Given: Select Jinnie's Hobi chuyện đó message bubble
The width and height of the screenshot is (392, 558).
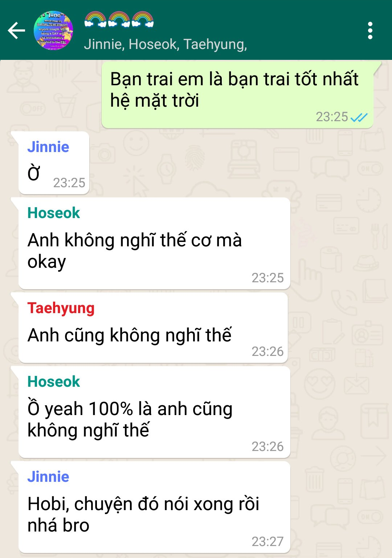Looking at the screenshot, I should (154, 507).
